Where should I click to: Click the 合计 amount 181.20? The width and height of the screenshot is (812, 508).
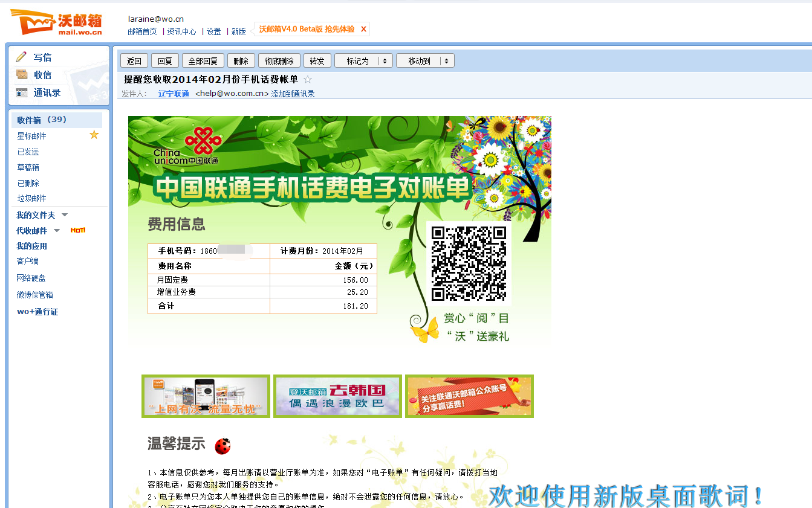(x=356, y=306)
